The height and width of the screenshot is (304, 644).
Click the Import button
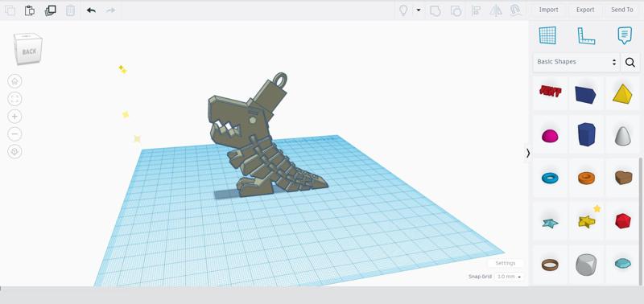coord(548,10)
